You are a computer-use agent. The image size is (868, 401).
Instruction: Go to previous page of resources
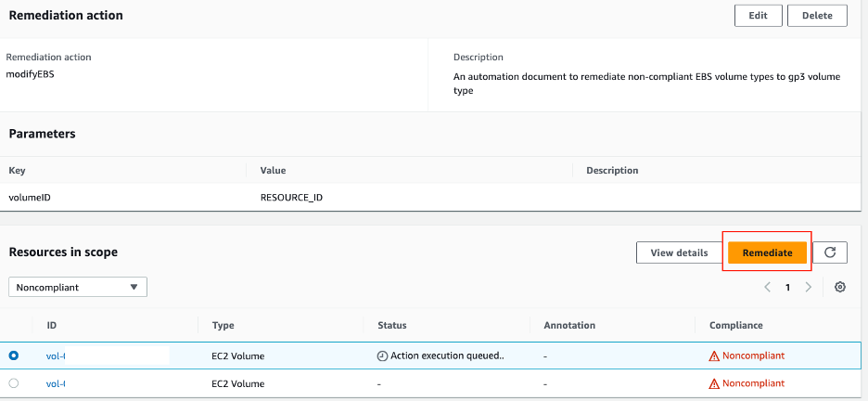(768, 287)
